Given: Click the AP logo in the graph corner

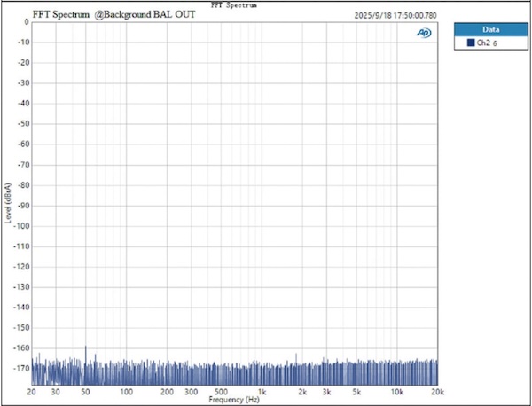Looking at the screenshot, I should pyautogui.click(x=424, y=33).
